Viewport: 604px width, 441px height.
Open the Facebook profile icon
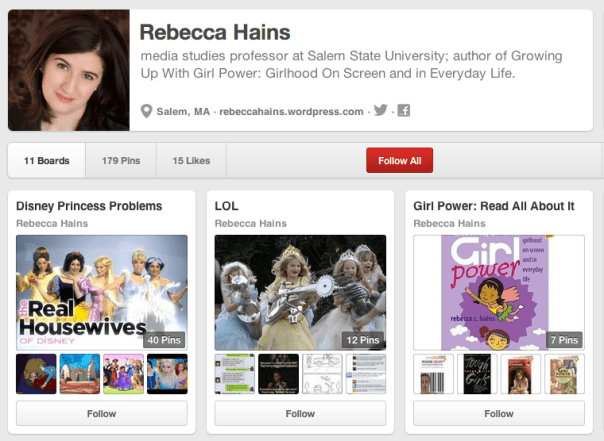pos(404,111)
